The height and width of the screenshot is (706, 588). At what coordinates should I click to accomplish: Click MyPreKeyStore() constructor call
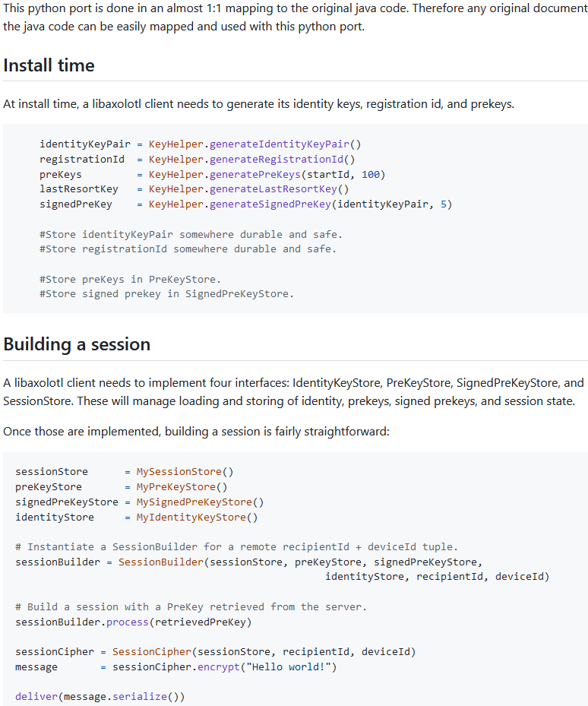[182, 487]
